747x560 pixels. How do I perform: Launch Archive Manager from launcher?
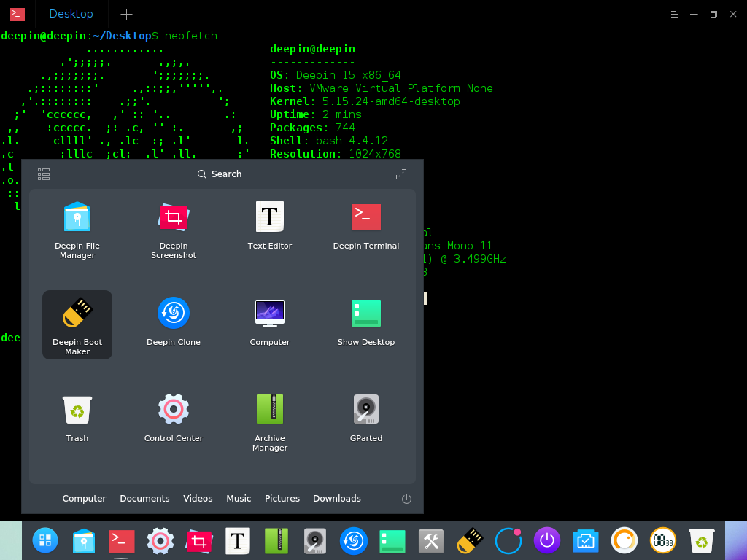tap(270, 421)
